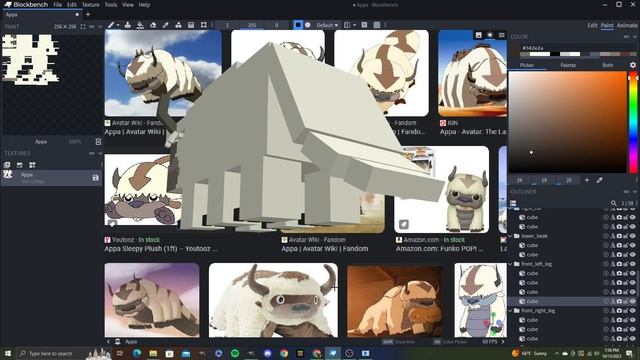Click the brush softness field

pos(276,25)
